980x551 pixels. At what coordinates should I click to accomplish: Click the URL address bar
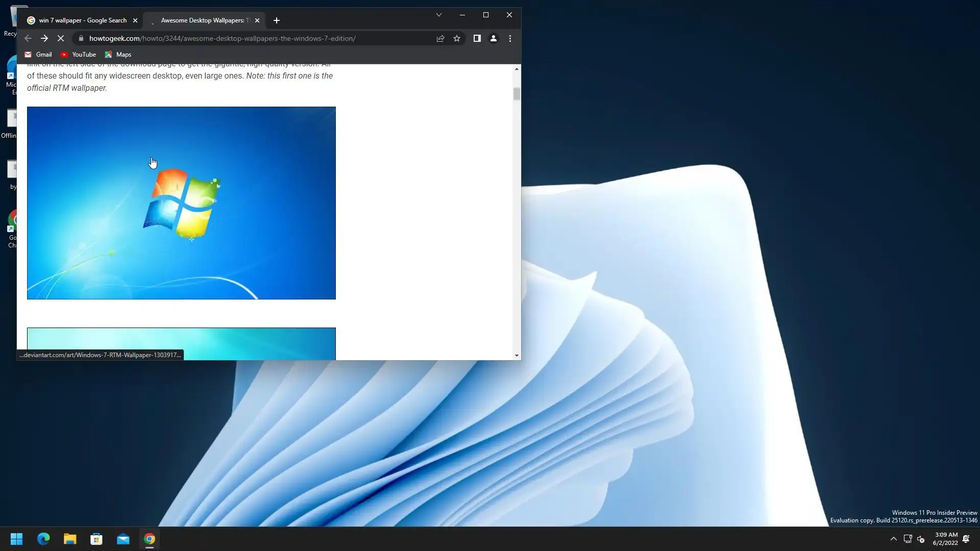pos(255,38)
